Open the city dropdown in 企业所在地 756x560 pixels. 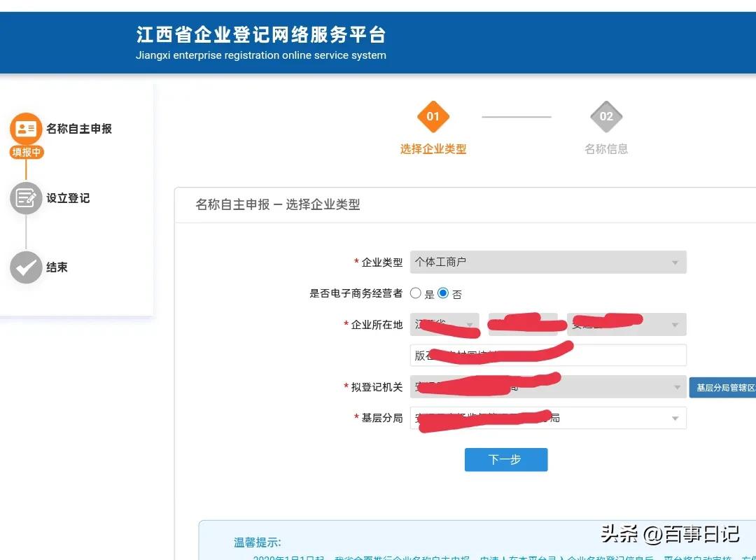click(523, 324)
